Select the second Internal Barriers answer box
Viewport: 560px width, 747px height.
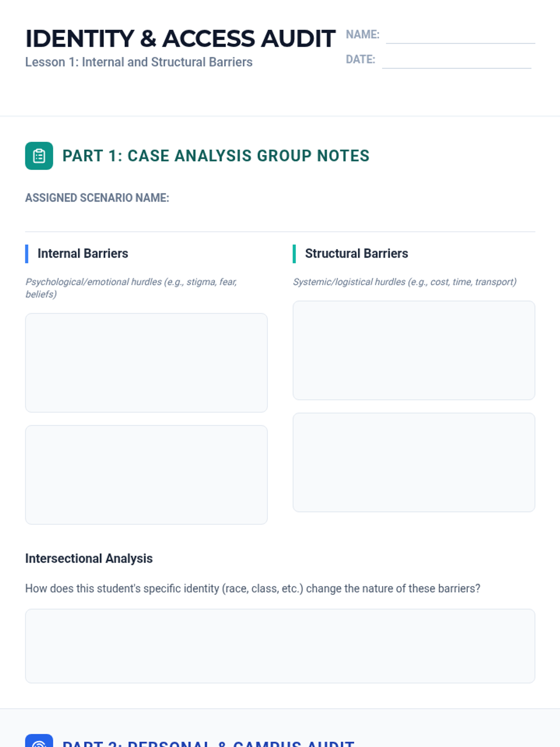(147, 475)
